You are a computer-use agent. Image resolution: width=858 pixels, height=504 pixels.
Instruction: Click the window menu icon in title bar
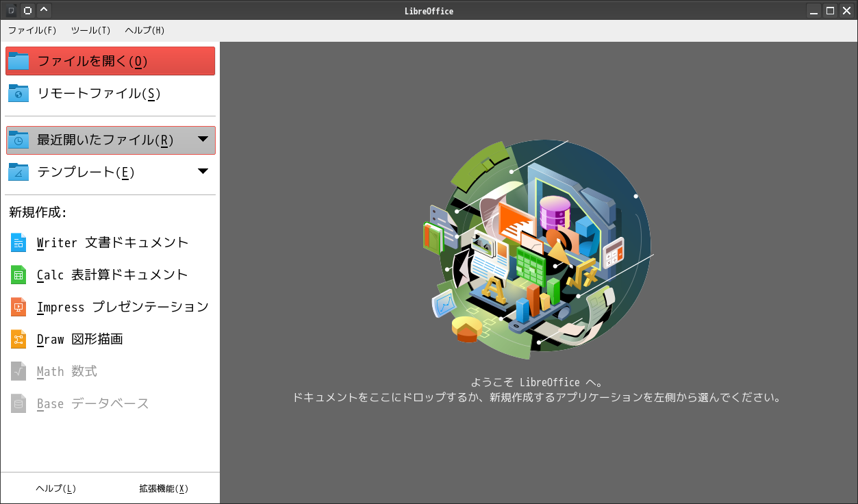coord(11,10)
